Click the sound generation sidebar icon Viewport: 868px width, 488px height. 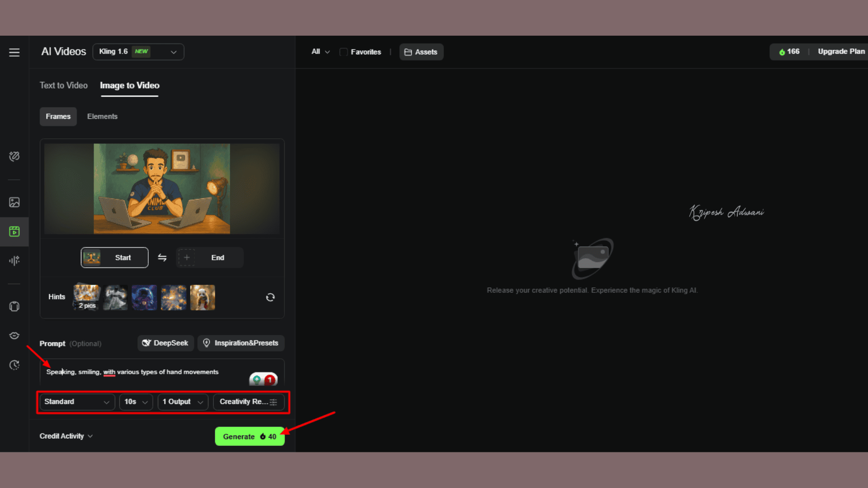14,261
